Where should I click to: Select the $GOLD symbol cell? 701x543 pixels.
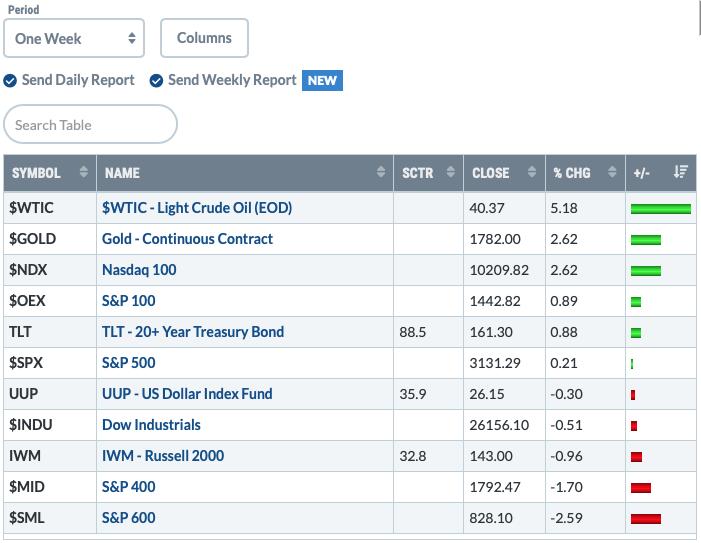50,239
